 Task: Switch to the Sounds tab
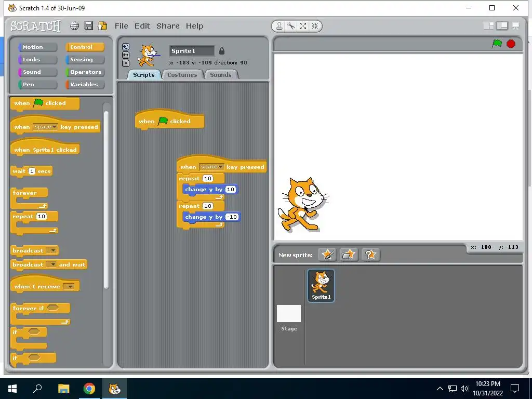tap(220, 75)
